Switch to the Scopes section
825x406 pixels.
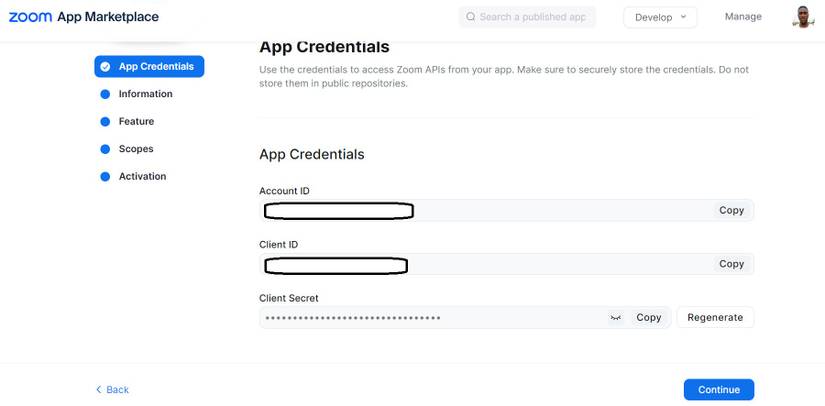click(136, 149)
